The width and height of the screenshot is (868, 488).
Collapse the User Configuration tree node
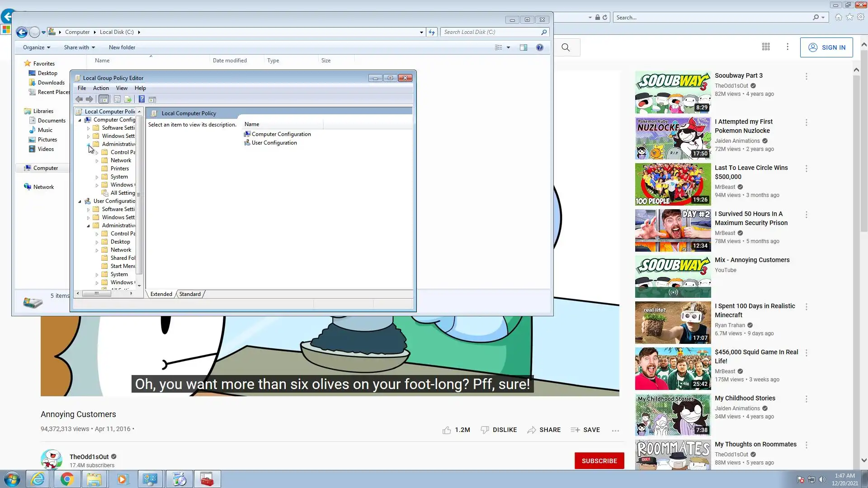pos(80,202)
